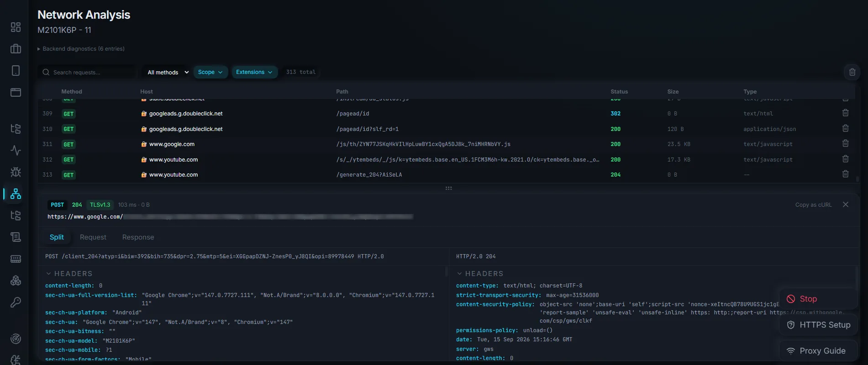Screen dimensions: 868x365
Task: Delete request 311 using its trash icon
Action: tap(845, 143)
